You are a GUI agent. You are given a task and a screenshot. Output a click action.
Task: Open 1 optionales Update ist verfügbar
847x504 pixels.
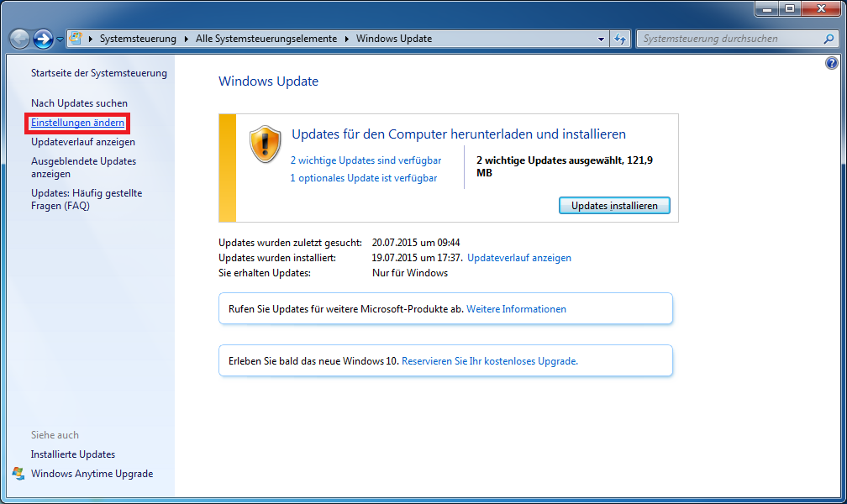click(x=364, y=178)
